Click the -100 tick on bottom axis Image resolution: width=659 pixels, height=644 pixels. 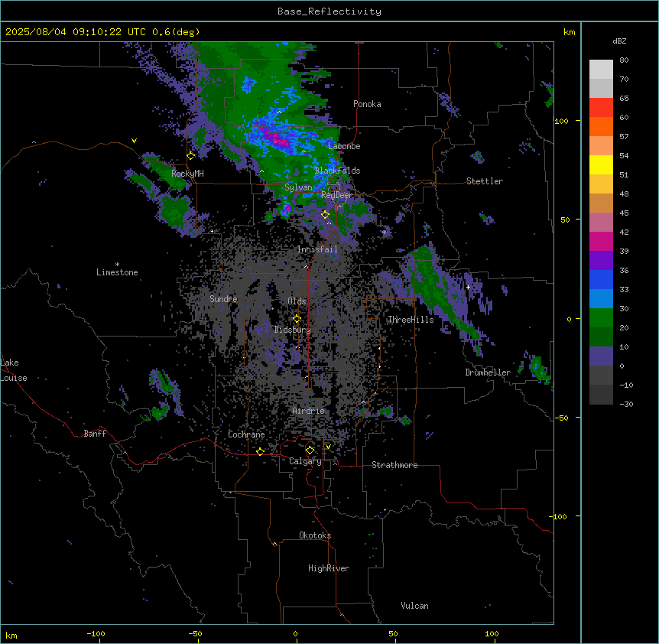point(96,633)
